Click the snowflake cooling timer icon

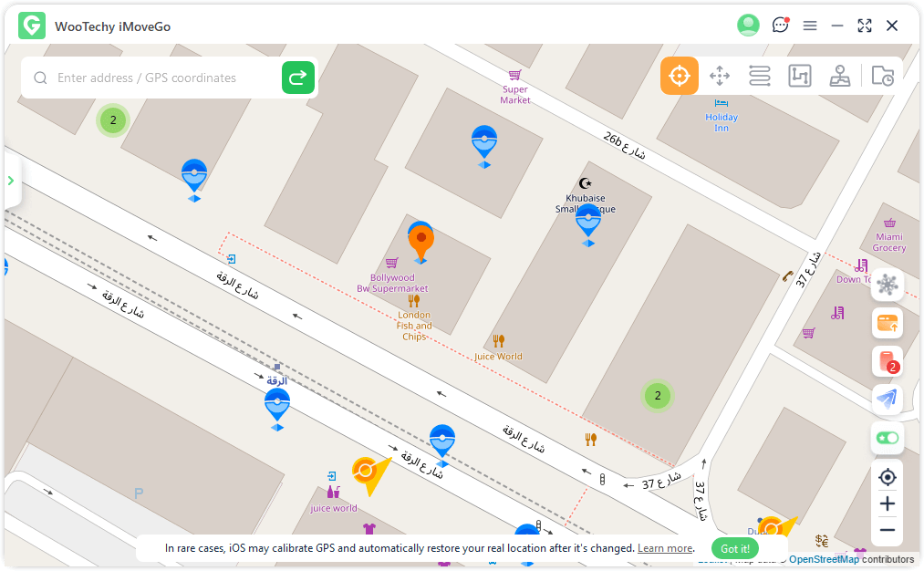click(887, 285)
